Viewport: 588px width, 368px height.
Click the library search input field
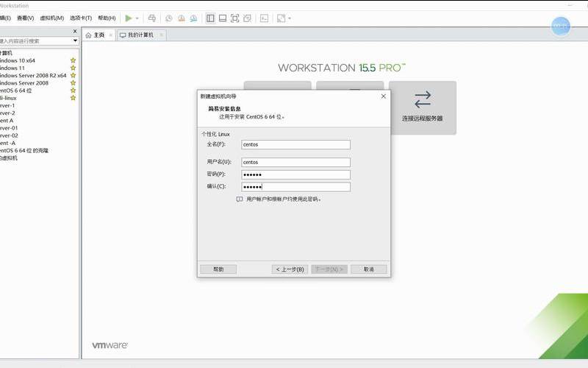(35, 40)
